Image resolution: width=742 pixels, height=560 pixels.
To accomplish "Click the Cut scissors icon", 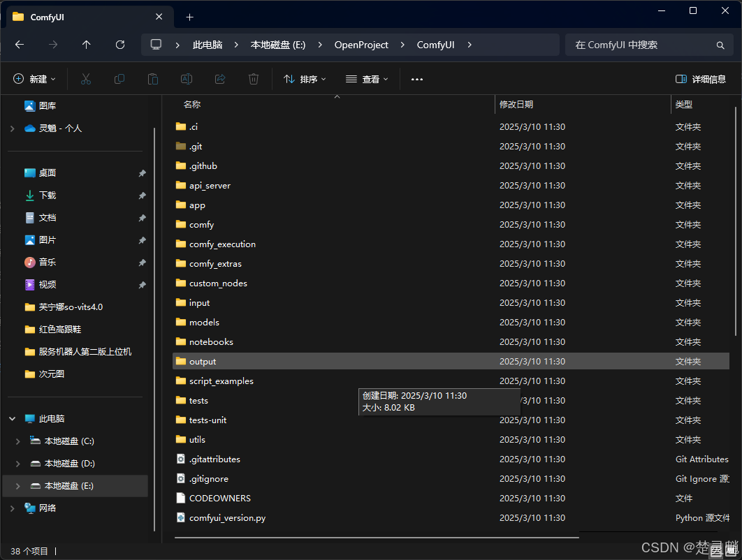I will 86,79.
